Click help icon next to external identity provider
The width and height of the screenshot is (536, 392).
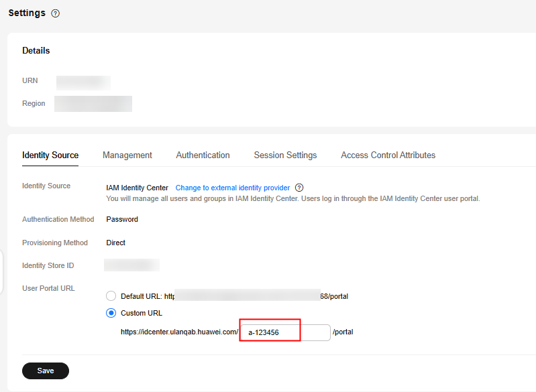click(299, 188)
